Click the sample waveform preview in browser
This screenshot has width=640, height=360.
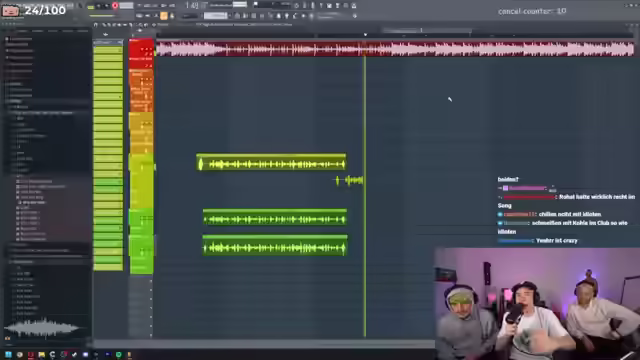pos(43,328)
